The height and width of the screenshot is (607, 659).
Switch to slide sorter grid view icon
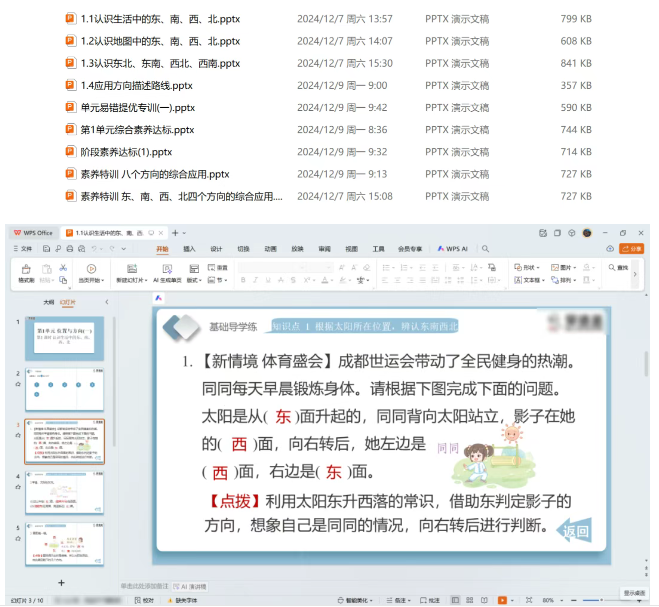pyautogui.click(x=470, y=600)
